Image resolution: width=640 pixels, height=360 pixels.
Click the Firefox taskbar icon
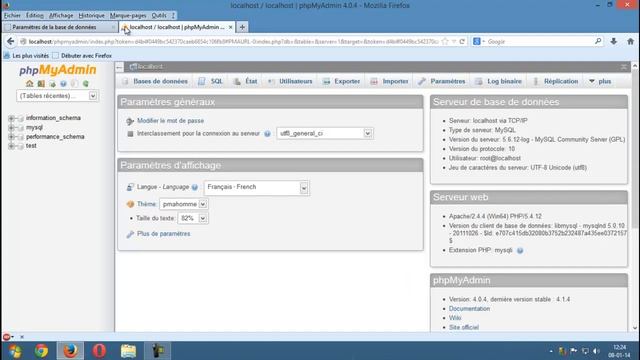(x=70, y=351)
